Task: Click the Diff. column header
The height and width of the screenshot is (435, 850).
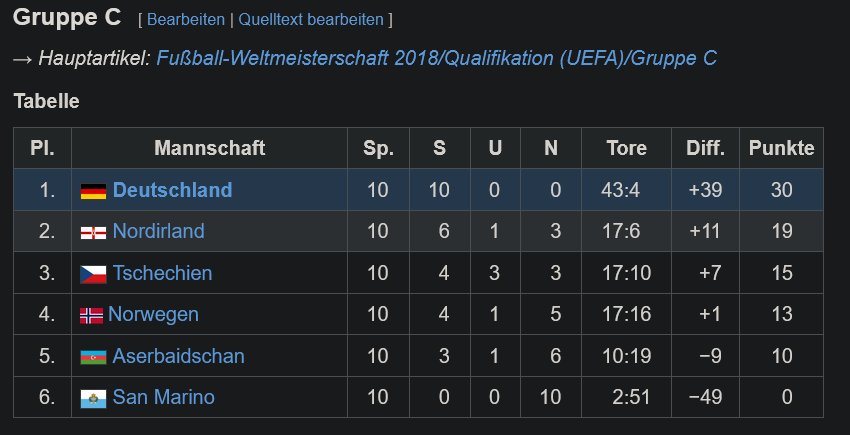Action: click(705, 148)
